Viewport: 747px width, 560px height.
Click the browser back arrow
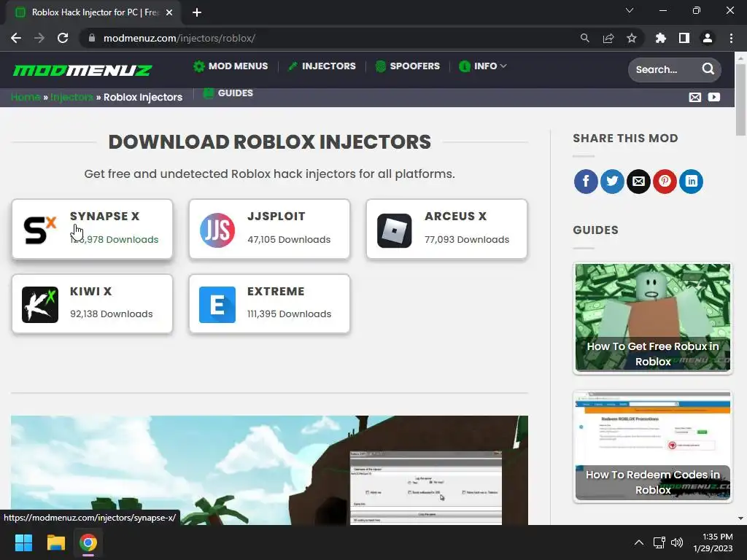pos(16,38)
